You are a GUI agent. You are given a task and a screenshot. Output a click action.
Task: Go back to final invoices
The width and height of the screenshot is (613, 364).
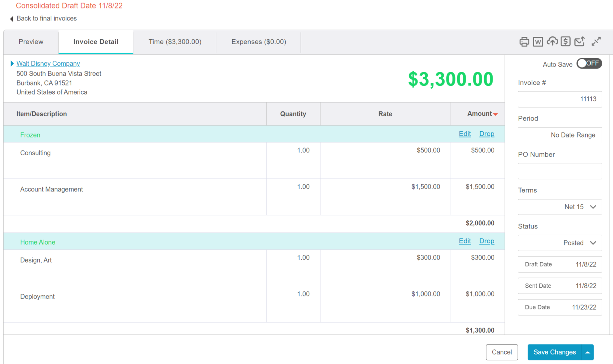pos(47,19)
